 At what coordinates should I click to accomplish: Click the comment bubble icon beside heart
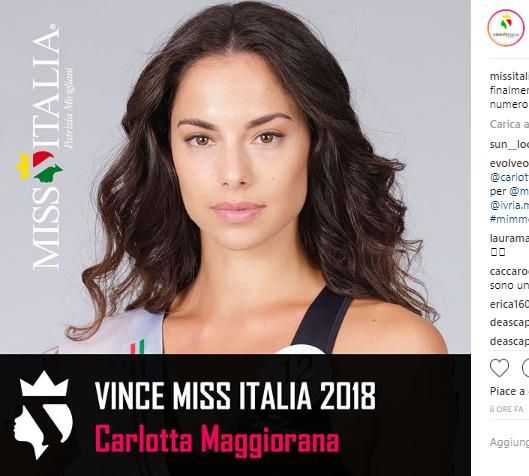tap(525, 368)
